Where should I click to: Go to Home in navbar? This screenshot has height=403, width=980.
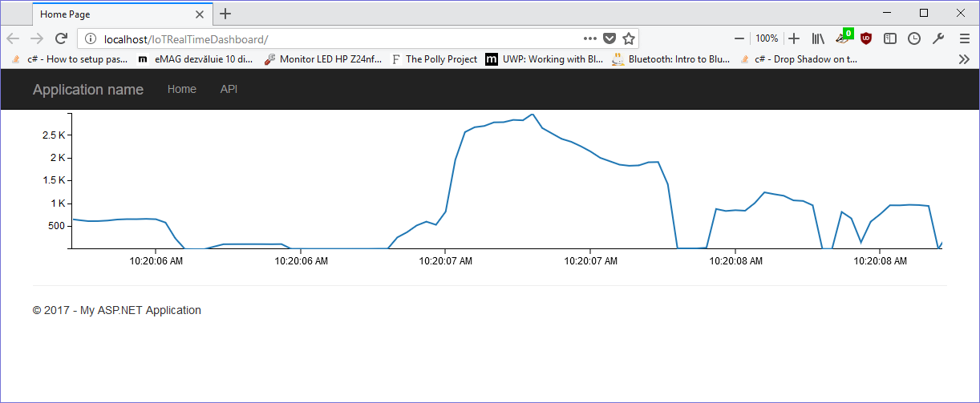click(x=181, y=89)
